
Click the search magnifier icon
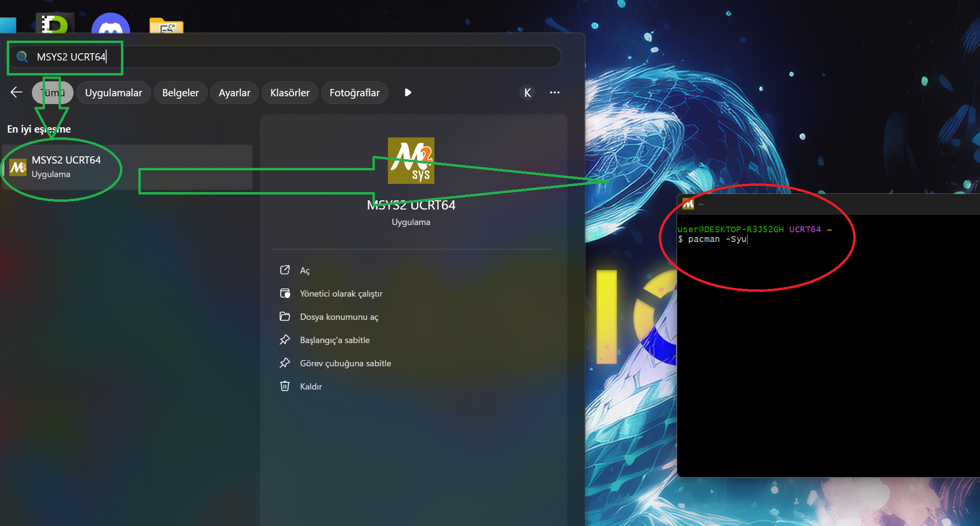22,57
